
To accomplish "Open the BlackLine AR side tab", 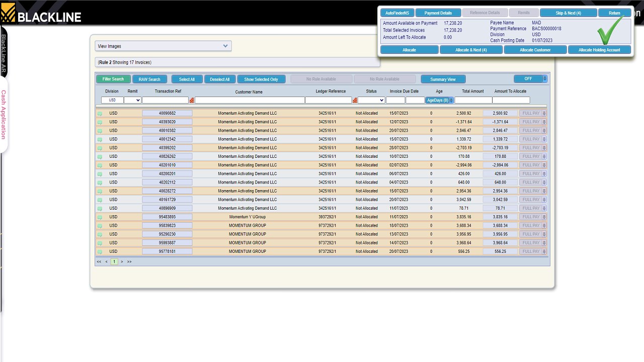I will 4,53.
